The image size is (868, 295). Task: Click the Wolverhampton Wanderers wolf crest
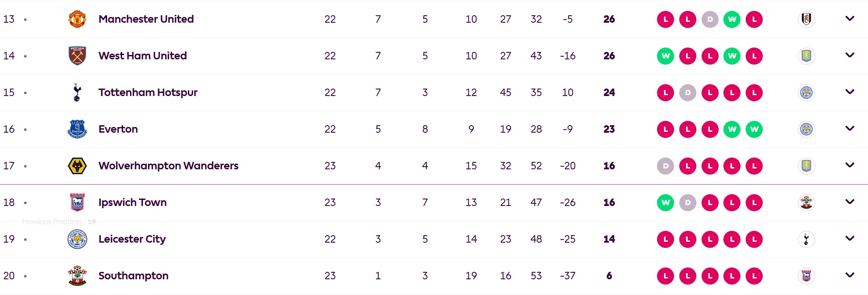pos(77,166)
